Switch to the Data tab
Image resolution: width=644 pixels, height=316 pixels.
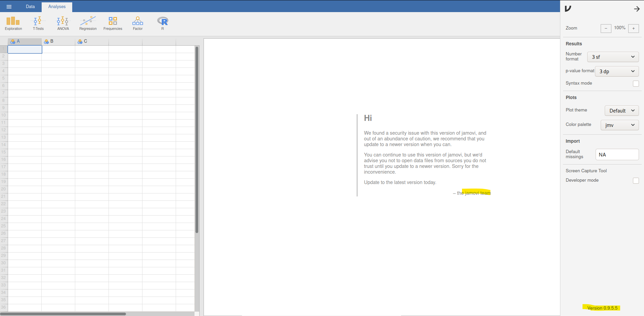30,7
